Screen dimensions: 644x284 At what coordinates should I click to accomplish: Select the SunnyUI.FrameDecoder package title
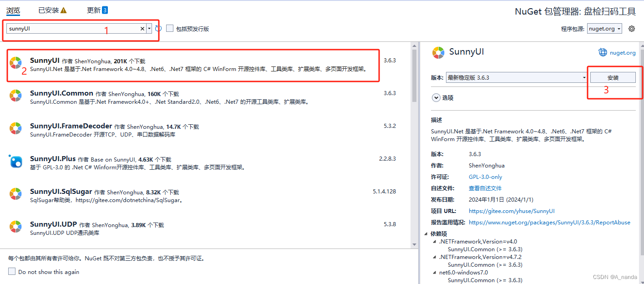(x=71, y=126)
